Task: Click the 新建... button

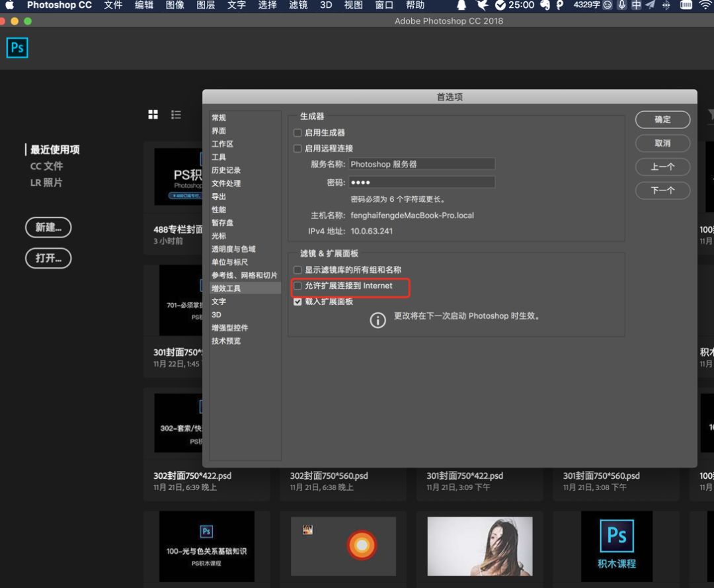Action: 48,228
